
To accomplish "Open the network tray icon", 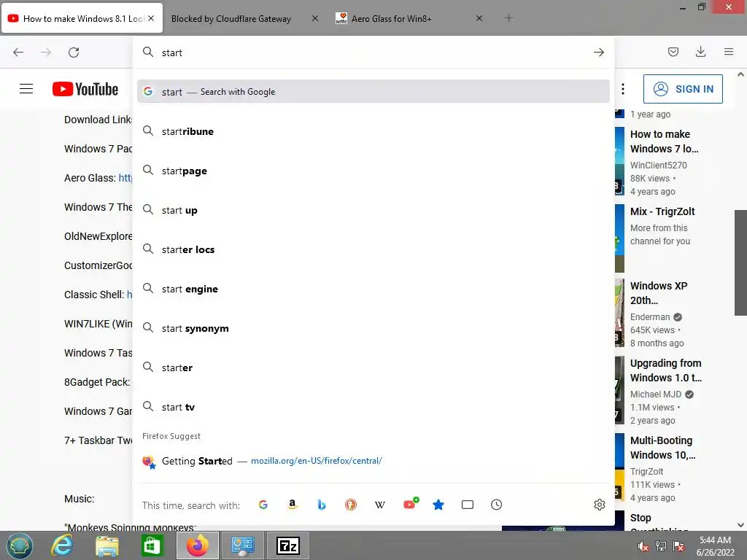I will pyautogui.click(x=661, y=546).
